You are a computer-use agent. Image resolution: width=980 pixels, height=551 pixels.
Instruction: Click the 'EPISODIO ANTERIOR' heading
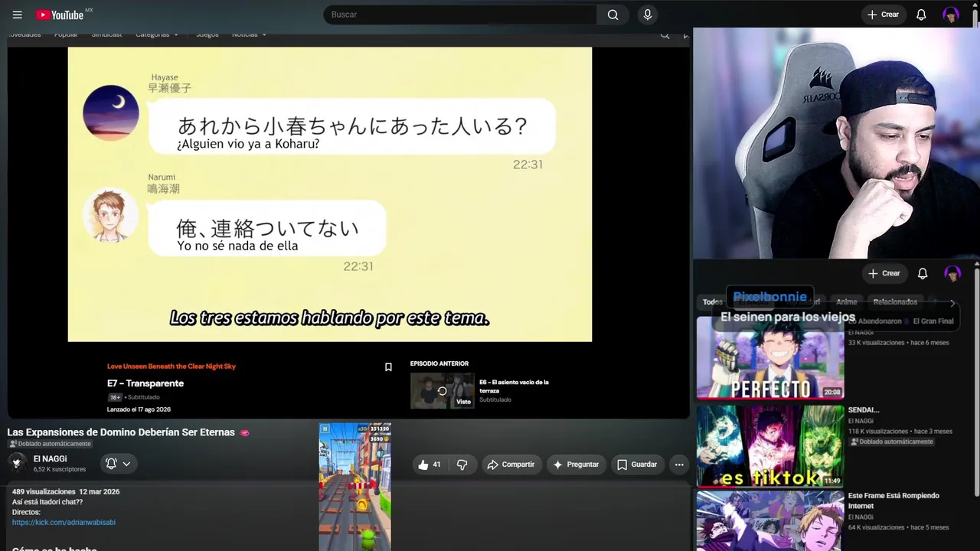pyautogui.click(x=439, y=364)
